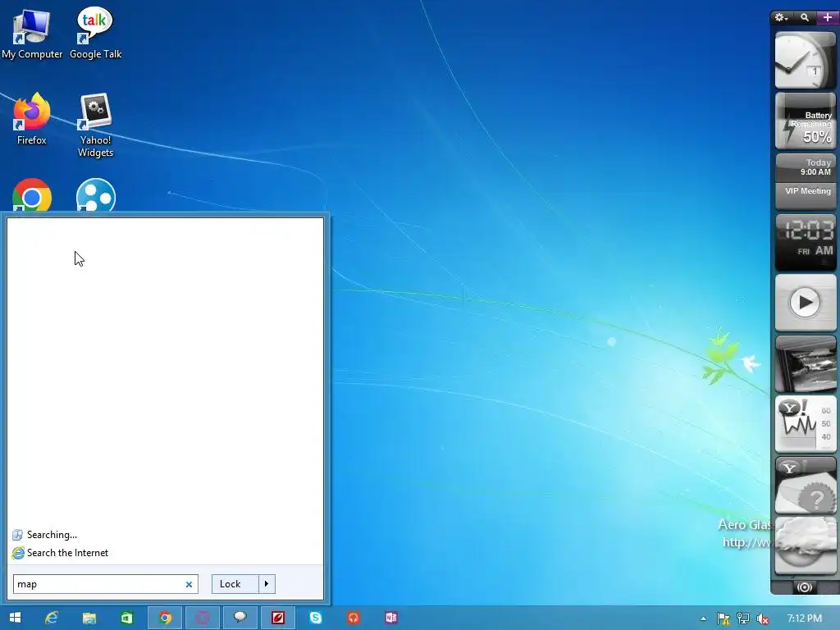Show hidden tray icons arrow
840x630 pixels.
coord(703,619)
